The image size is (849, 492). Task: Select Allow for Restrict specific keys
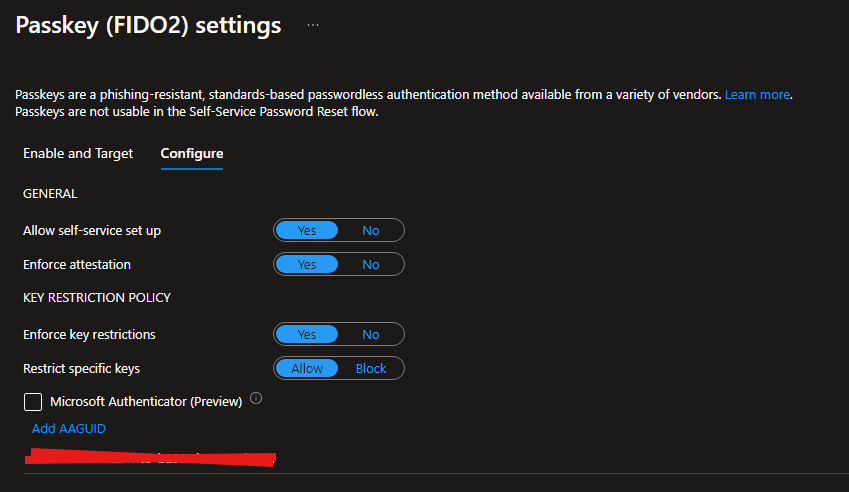pos(307,369)
